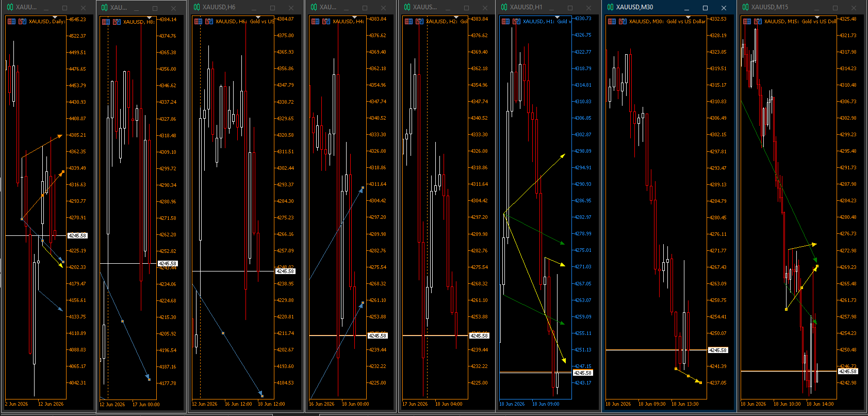The width and height of the screenshot is (868, 416).
Task: Click candlestick icon in XAUUSD,M30 title bar
Action: [611, 7]
